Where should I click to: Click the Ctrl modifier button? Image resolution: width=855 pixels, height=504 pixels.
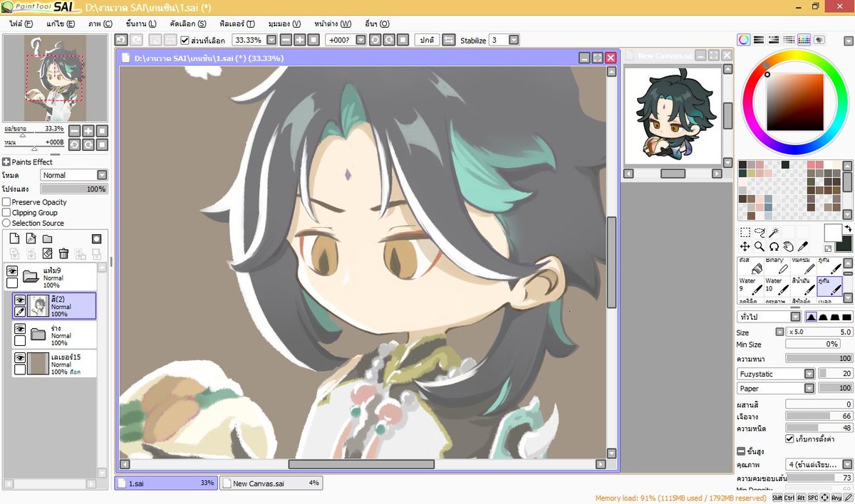click(x=789, y=498)
